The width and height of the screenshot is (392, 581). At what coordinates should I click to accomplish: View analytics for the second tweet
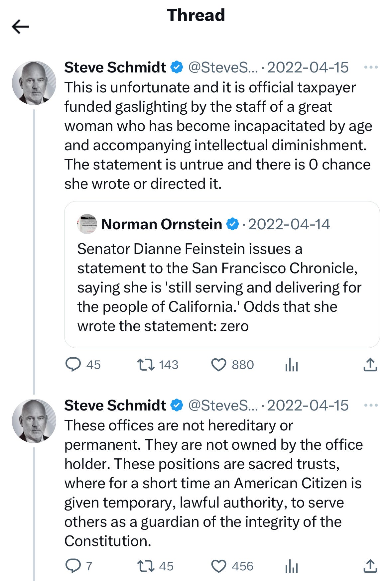point(291,567)
